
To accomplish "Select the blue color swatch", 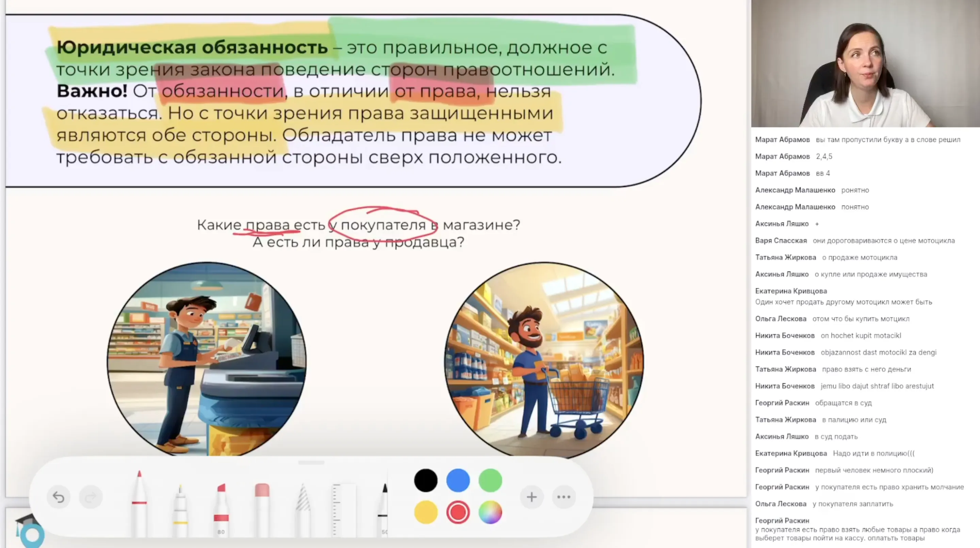I will tap(458, 480).
